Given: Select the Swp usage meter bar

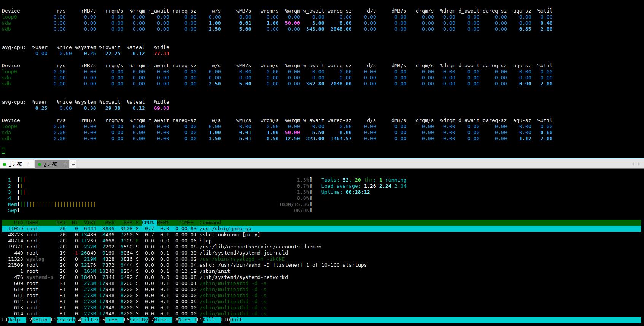Looking at the screenshot, I should coord(165,210).
